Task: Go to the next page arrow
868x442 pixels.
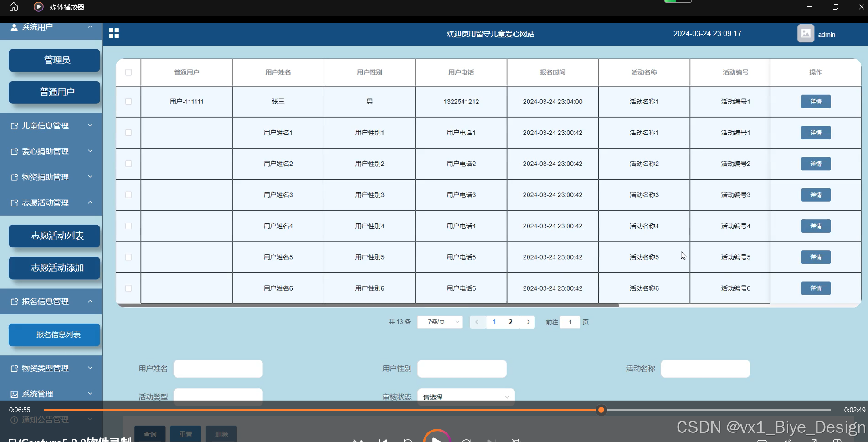Action: pos(528,322)
